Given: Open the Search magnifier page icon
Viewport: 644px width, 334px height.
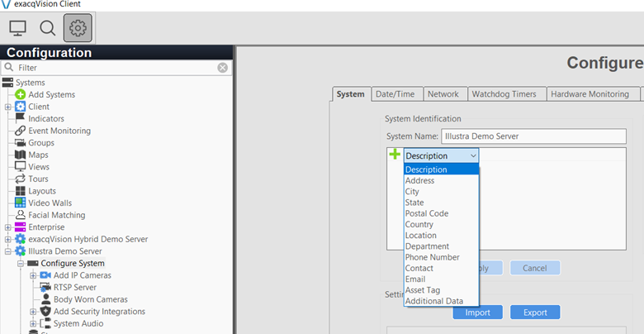Looking at the screenshot, I should tap(48, 28).
